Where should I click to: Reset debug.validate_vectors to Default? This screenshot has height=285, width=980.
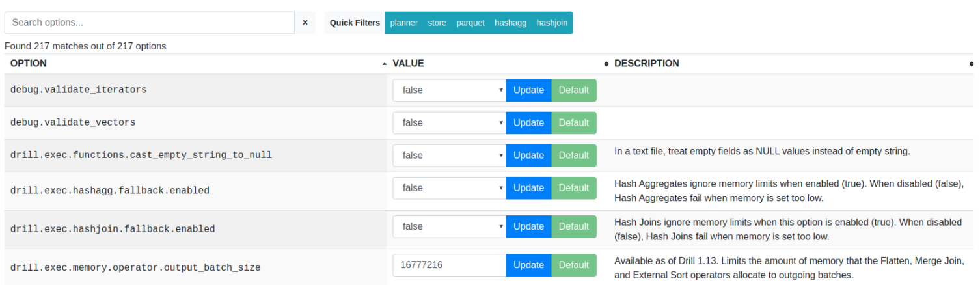pyautogui.click(x=574, y=123)
